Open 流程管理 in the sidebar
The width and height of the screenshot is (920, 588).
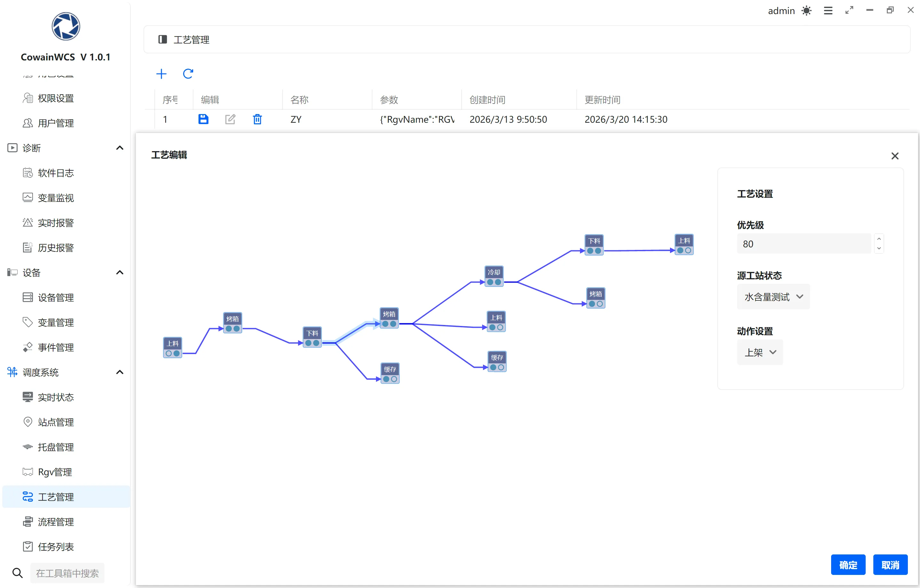click(56, 522)
